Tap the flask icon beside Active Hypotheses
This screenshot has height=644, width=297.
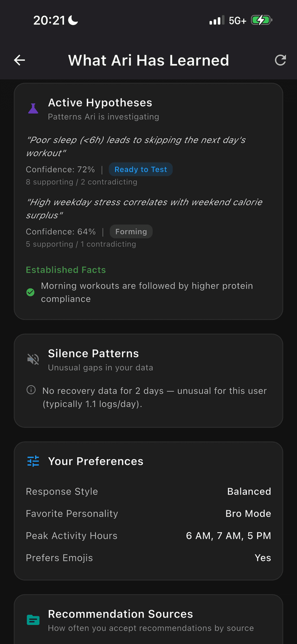(x=32, y=108)
